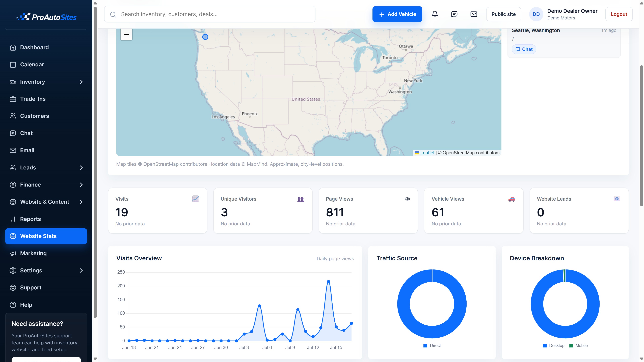Click the sidebar vertical scrollbar

coord(95,162)
